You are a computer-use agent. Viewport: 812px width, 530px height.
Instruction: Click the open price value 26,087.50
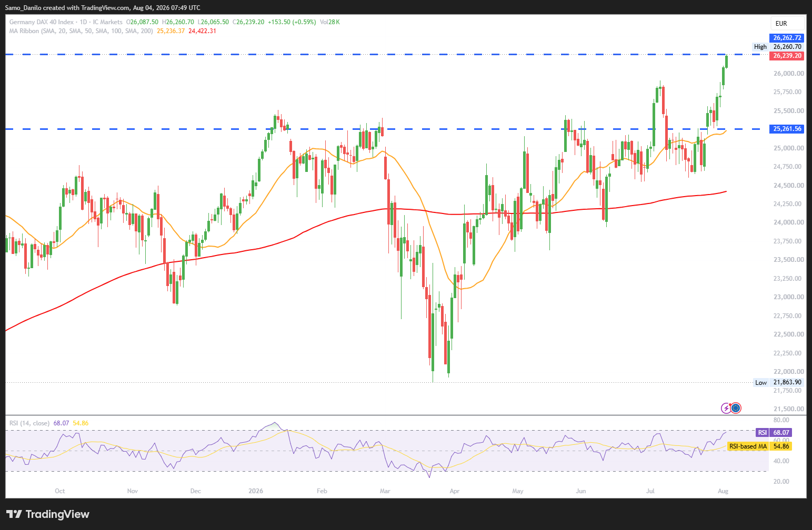pyautogui.click(x=143, y=22)
